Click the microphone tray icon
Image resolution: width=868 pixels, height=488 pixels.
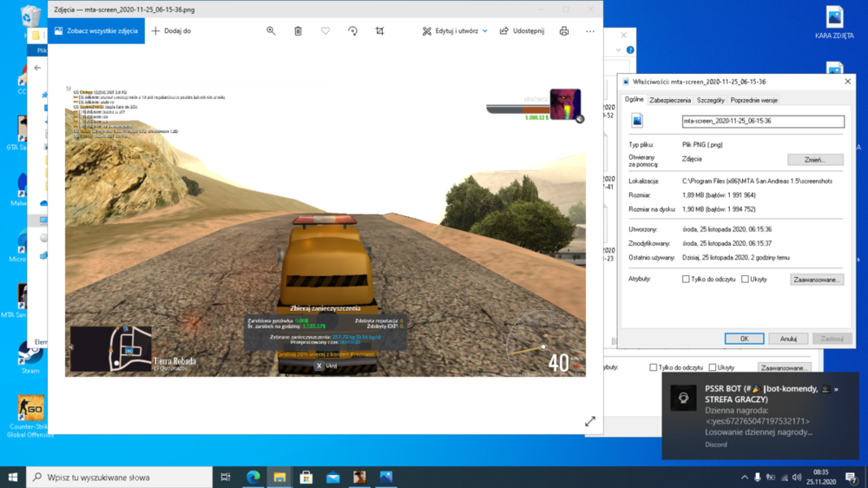(757, 477)
